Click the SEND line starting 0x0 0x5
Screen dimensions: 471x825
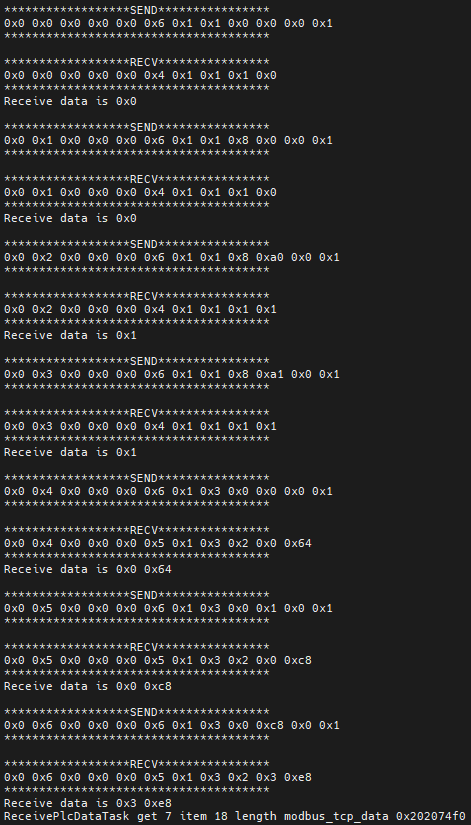point(168,608)
